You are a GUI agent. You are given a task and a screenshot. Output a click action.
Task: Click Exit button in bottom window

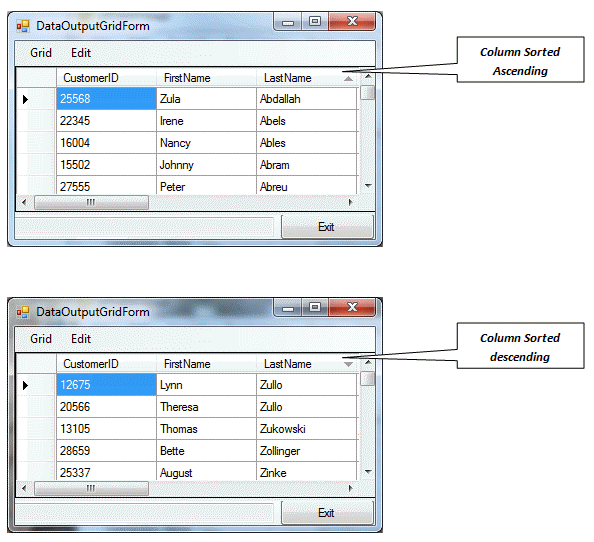[327, 512]
